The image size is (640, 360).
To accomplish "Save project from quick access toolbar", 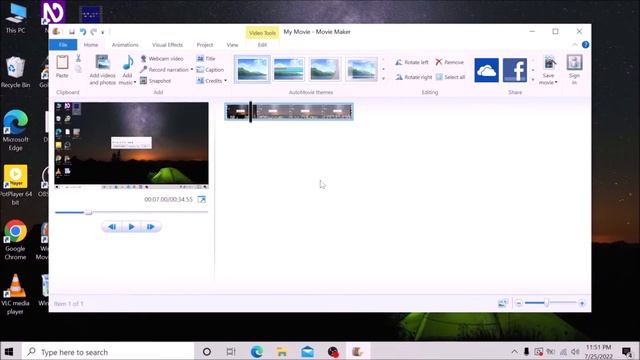I will pos(72,32).
